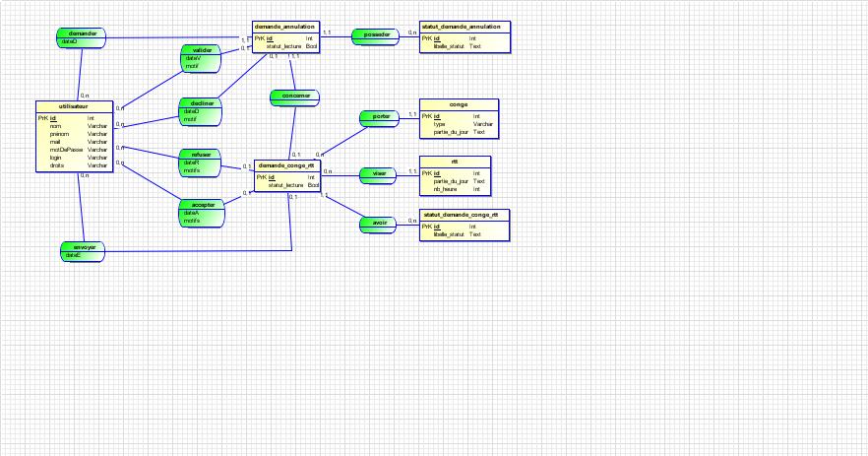
Task: Click statut_lecture attribute in demande_conge_rtt
Action: (x=287, y=185)
